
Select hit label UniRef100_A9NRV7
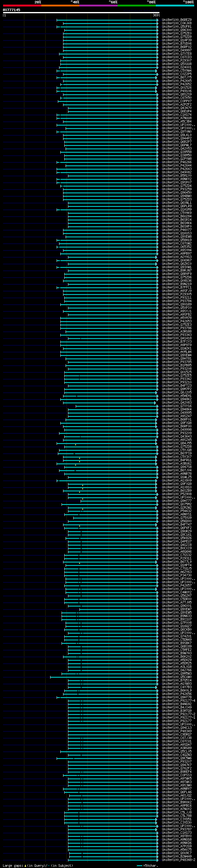177,789
